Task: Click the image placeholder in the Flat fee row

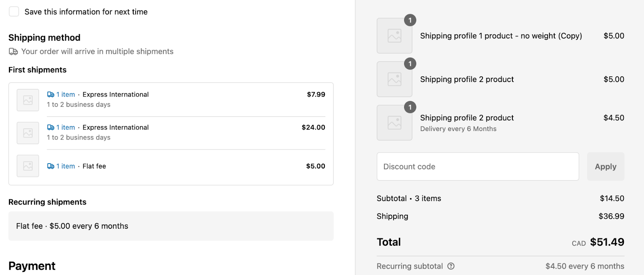Action: pyautogui.click(x=28, y=166)
